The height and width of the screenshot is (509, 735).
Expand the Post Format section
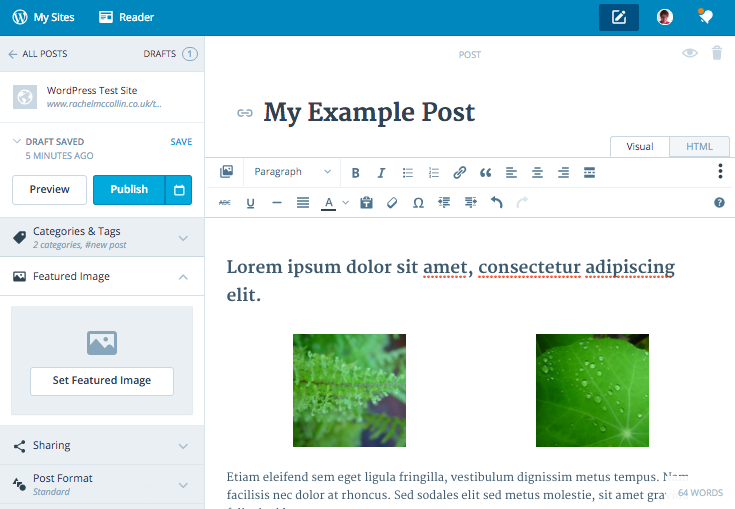pyautogui.click(x=102, y=485)
